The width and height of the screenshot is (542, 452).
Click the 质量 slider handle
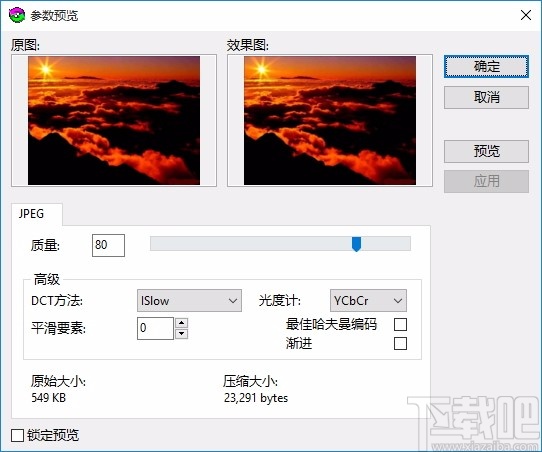[356, 244]
